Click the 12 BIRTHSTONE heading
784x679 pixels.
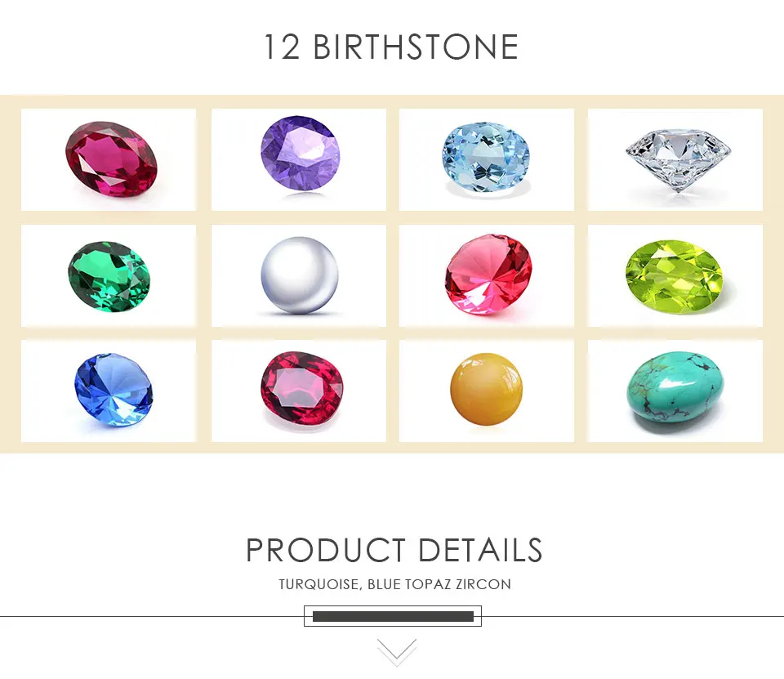pos(391,47)
